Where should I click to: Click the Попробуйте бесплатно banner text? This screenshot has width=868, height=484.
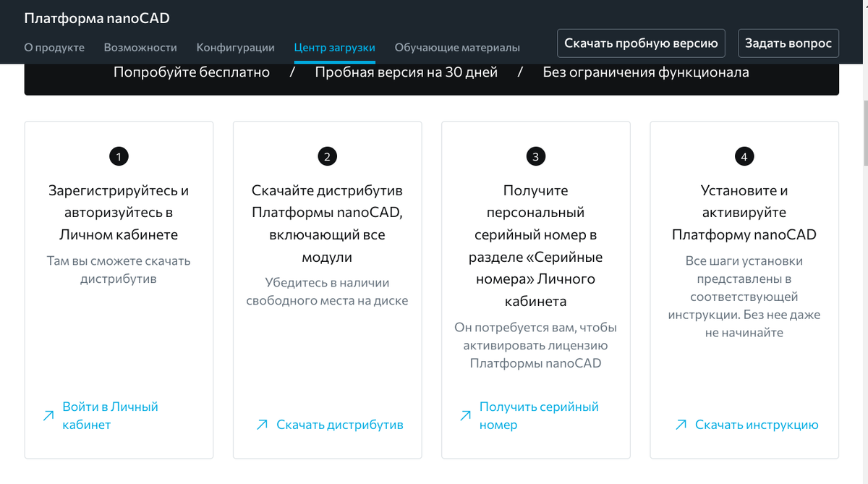coord(192,72)
